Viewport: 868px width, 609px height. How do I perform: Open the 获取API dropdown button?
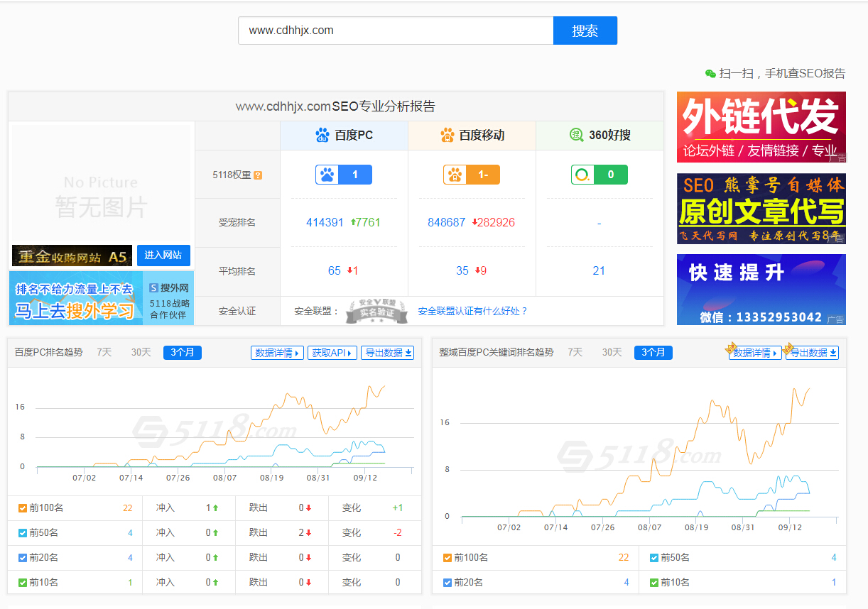[332, 353]
